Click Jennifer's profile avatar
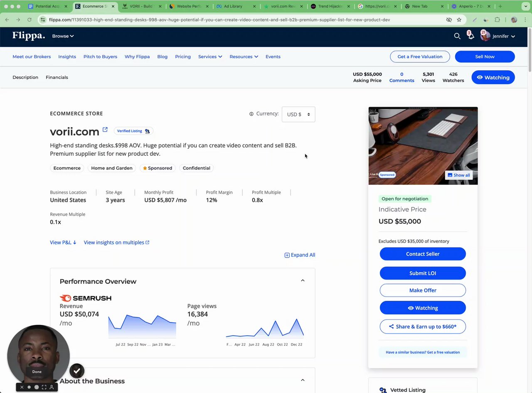Screen dimensions: 532x393 485,36
